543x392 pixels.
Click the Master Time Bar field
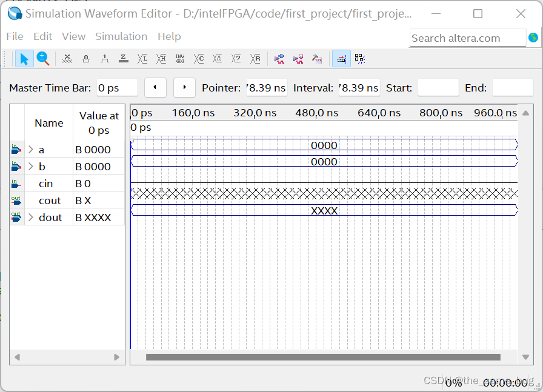point(117,88)
